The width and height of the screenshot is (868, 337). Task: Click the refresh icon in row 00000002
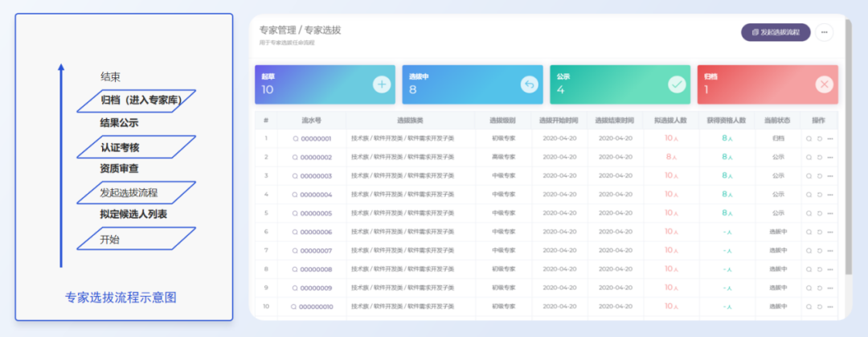819,158
